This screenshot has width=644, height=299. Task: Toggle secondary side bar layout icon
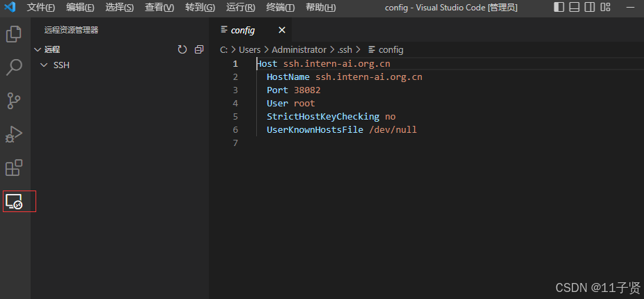[590, 7]
